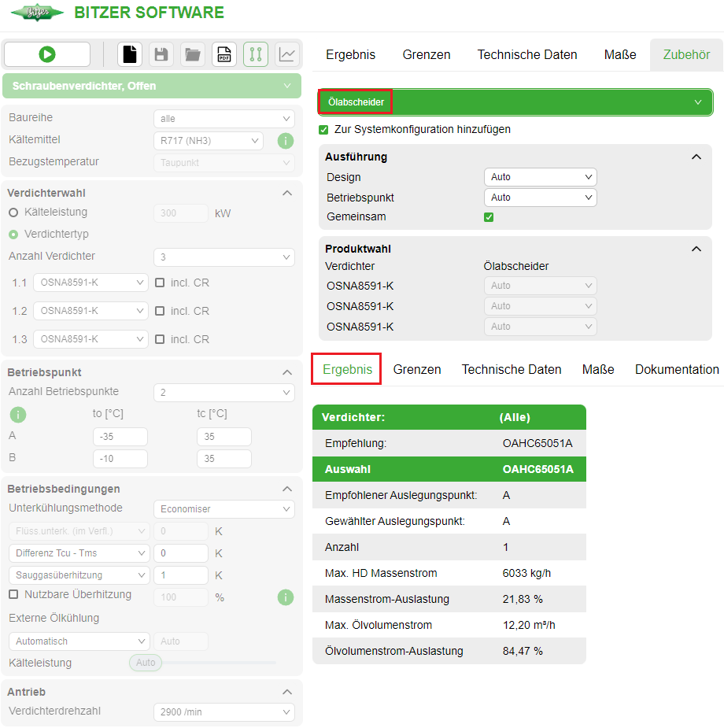The width and height of the screenshot is (724, 728).
Task: Collapse the Ausführung section
Action: coord(696,157)
